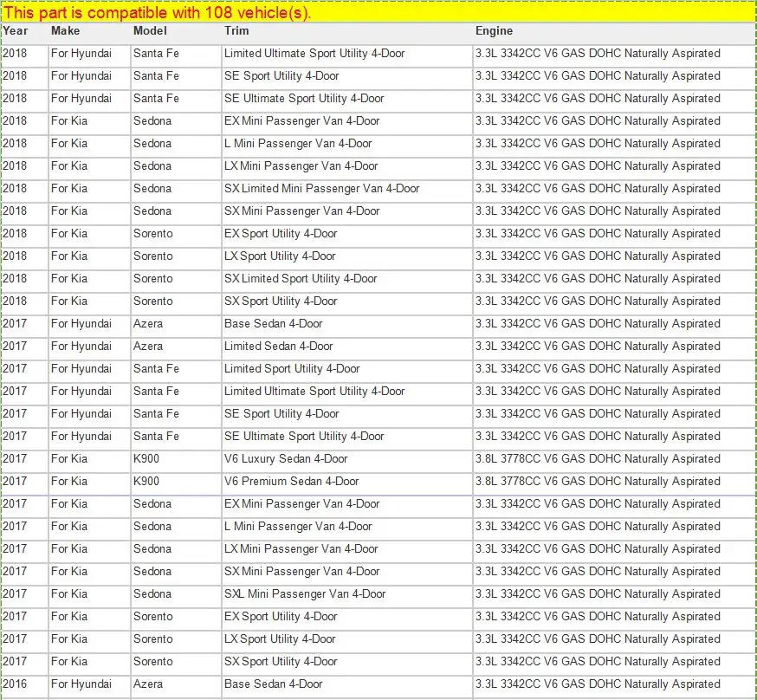Click 2017 'SE Ultimate Sport Utility 4-Door' trim
Image resolution: width=757 pixels, height=700 pixels.
[304, 437]
